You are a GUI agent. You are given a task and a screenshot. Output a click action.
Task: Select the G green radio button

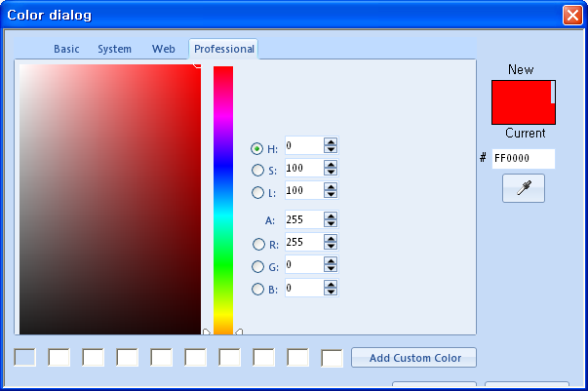click(x=257, y=266)
